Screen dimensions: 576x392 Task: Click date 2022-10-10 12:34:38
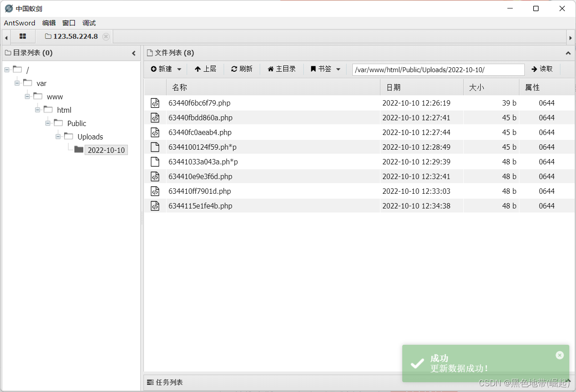tap(416, 206)
